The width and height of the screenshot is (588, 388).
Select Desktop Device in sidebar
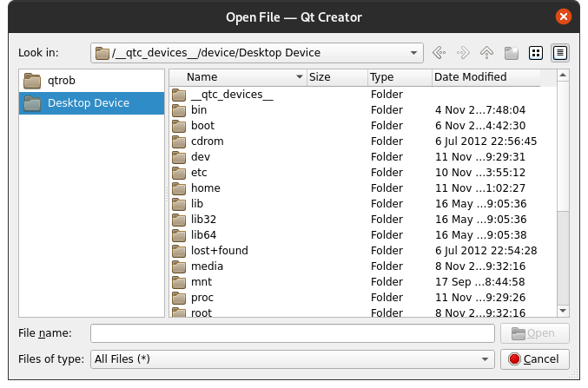(x=88, y=103)
